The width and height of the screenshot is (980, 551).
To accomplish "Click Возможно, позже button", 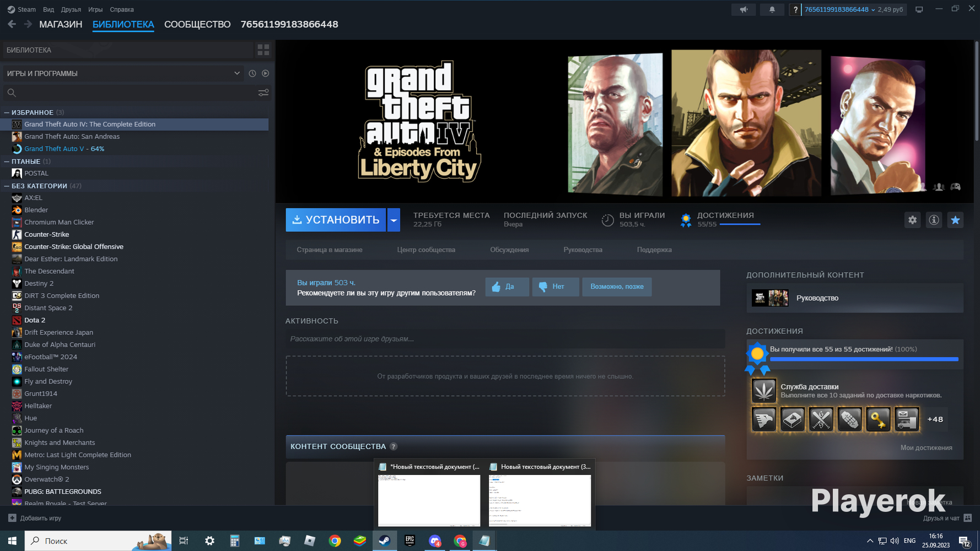I will (x=617, y=287).
